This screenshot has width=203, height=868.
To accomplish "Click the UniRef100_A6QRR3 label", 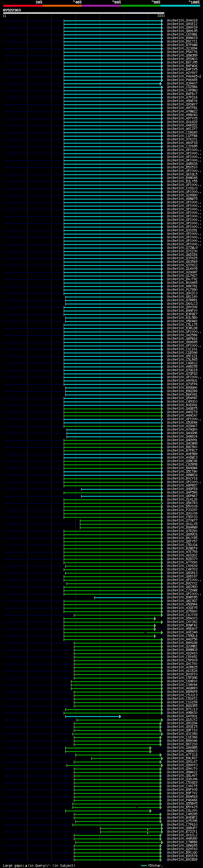I will [182, 688].
